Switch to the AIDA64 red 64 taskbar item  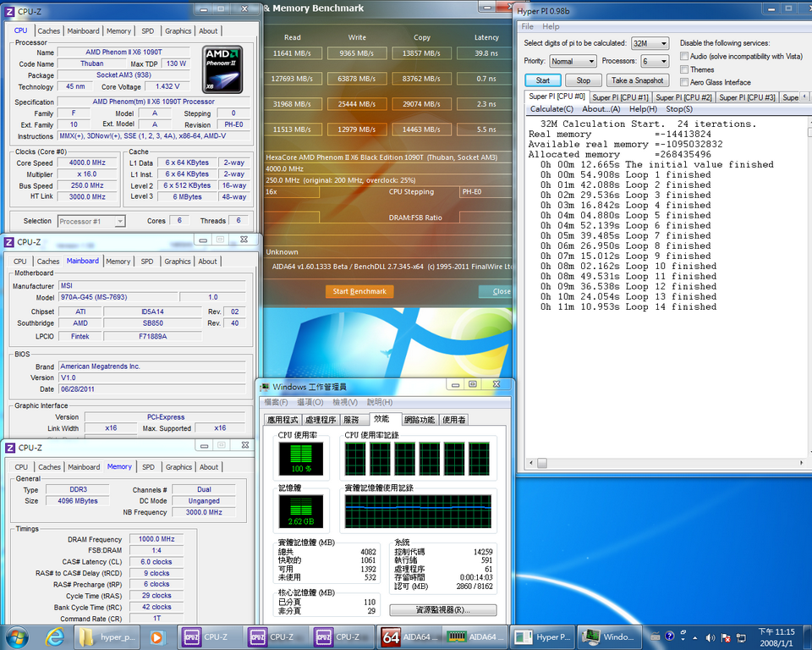(410, 637)
